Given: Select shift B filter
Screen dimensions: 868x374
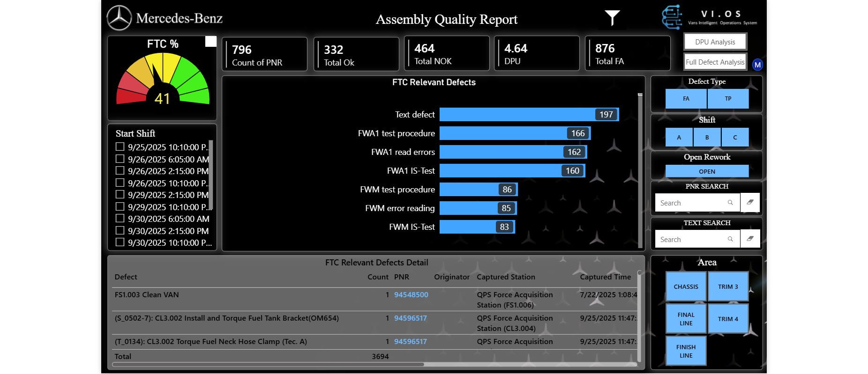Looking at the screenshot, I should point(707,138).
